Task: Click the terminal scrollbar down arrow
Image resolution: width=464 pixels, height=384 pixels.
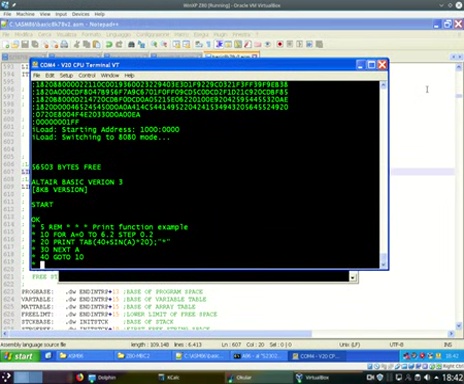Action: 383,265
